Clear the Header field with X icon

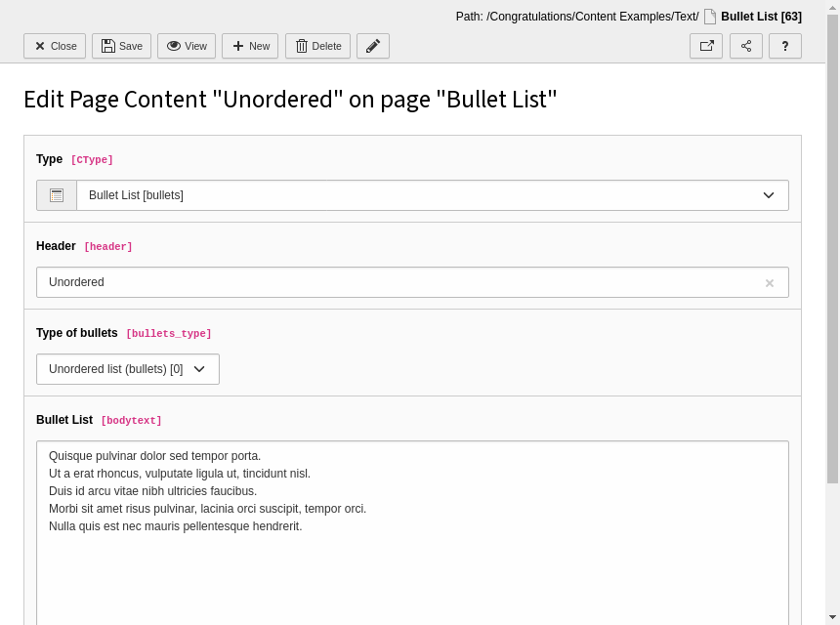[769, 283]
